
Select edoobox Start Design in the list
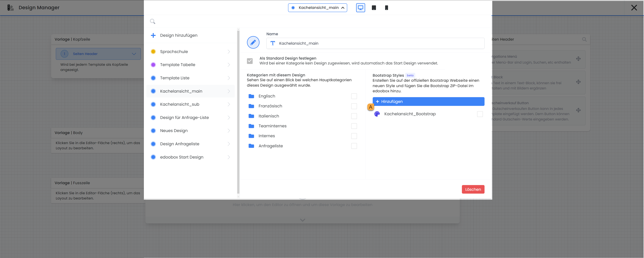[182, 157]
